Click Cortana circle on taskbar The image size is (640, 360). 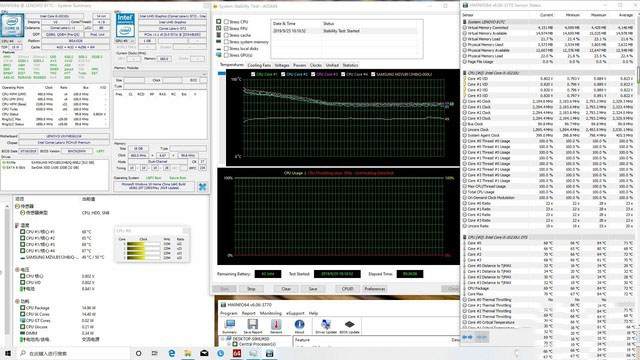[x=138, y=353]
